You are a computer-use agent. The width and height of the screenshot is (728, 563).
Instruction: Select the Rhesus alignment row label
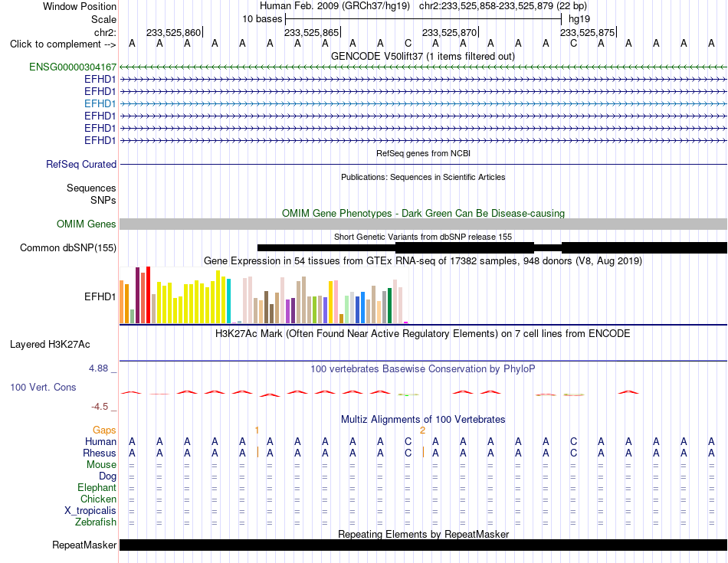(100, 453)
